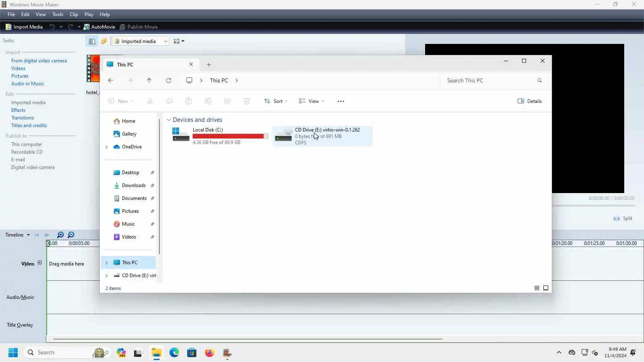Open Microsoft Edge from the taskbar
The image size is (644, 362).
click(x=174, y=353)
